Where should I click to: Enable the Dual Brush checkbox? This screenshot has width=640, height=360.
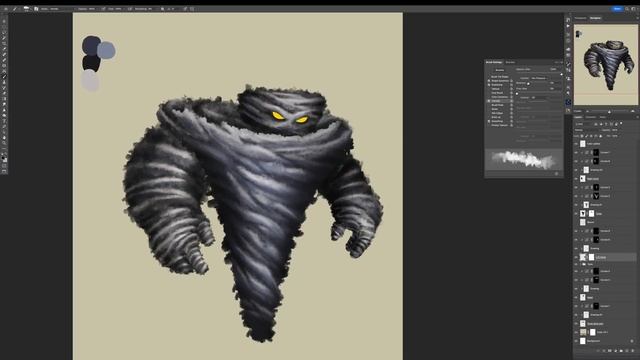489,93
